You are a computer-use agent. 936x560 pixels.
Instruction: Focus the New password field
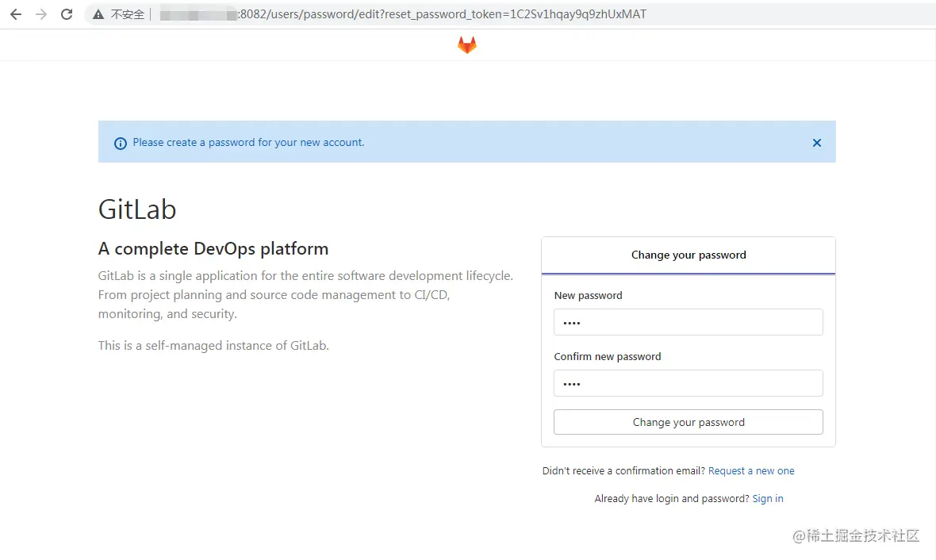click(688, 322)
